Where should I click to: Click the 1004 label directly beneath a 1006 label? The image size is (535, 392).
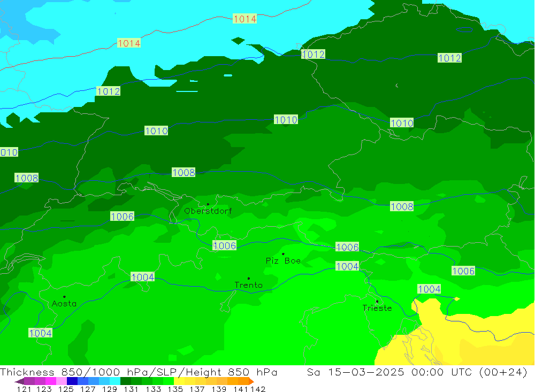347,266
